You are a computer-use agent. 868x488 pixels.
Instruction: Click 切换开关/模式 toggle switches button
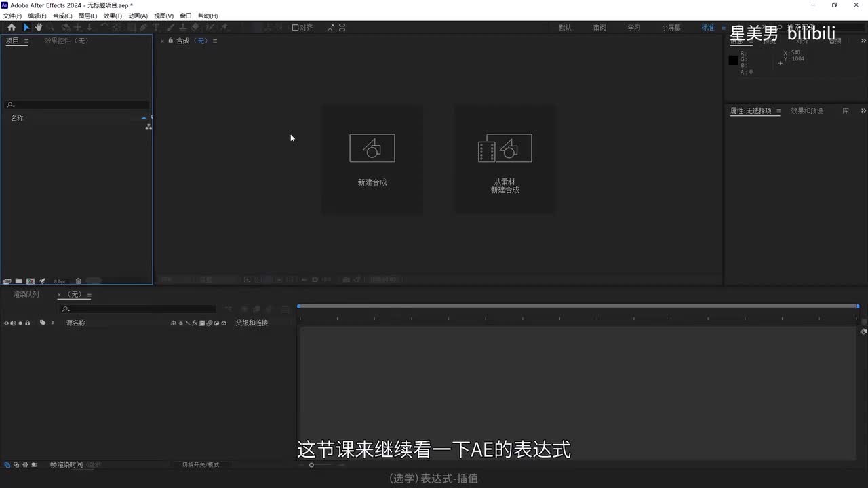201,464
